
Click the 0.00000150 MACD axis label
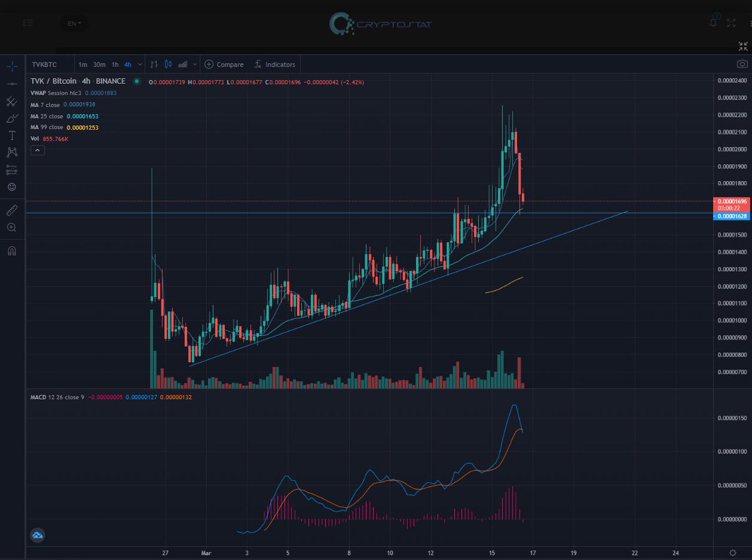click(731, 418)
